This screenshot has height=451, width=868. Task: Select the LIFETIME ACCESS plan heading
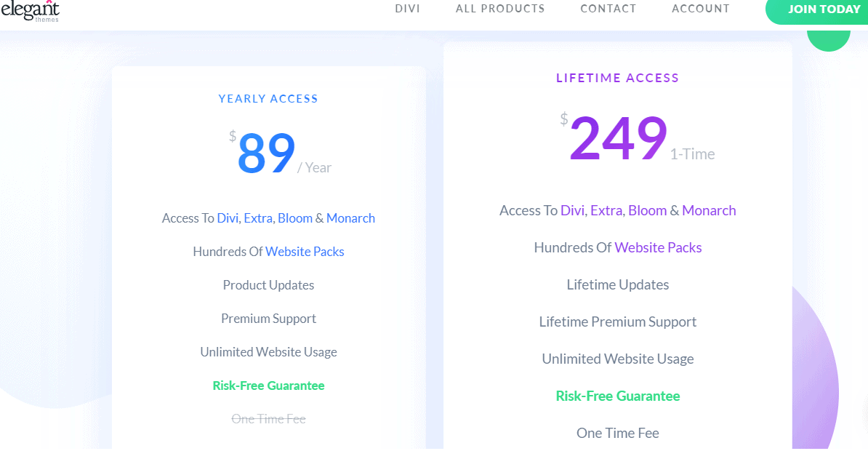pyautogui.click(x=617, y=78)
